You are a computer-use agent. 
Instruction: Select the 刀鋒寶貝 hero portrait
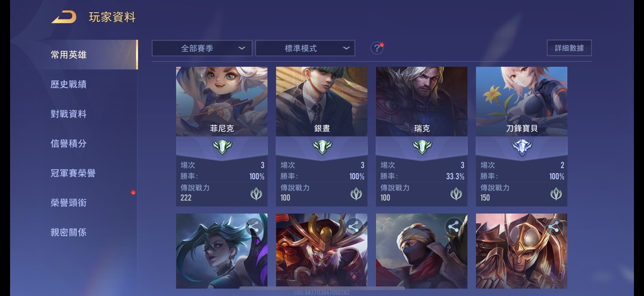point(521,101)
